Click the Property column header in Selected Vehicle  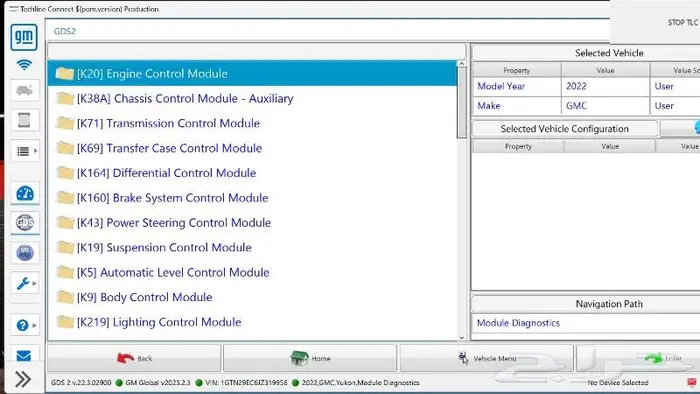point(517,71)
